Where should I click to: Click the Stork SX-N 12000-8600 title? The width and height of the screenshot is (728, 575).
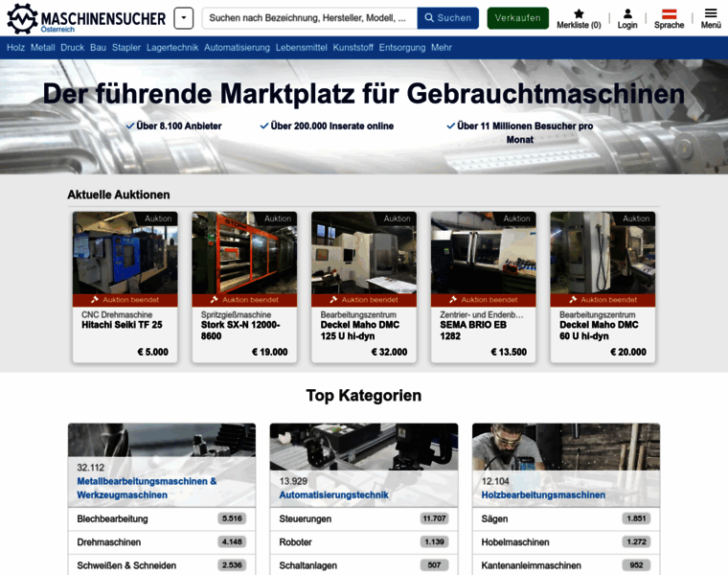(240, 331)
